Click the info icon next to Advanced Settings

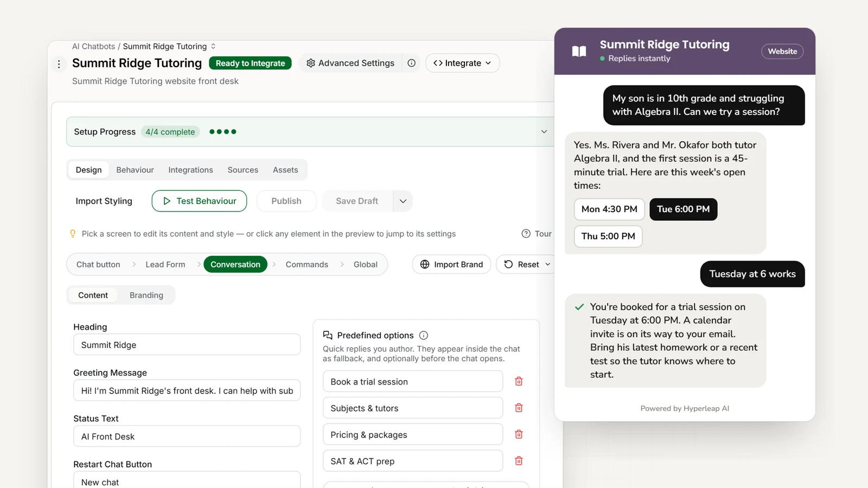pos(412,63)
